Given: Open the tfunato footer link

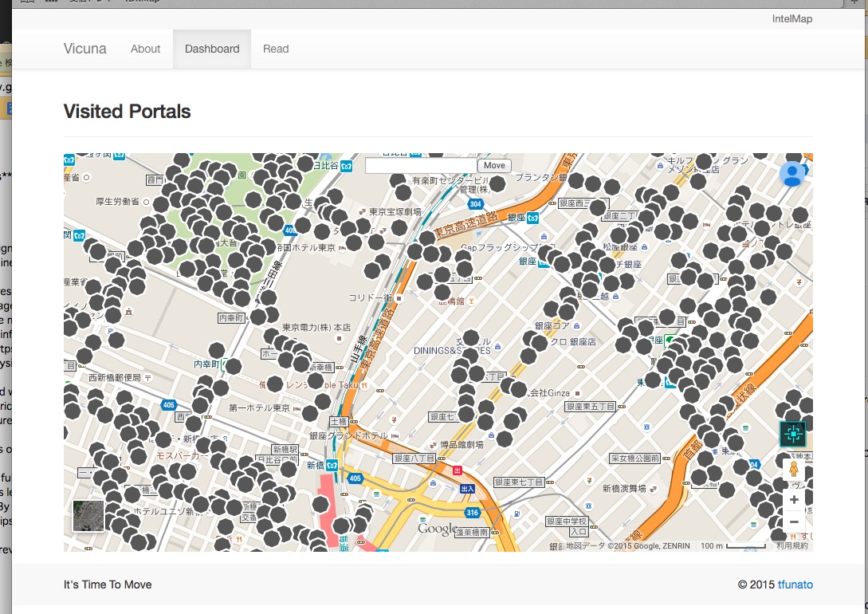Looking at the screenshot, I should [795, 584].
